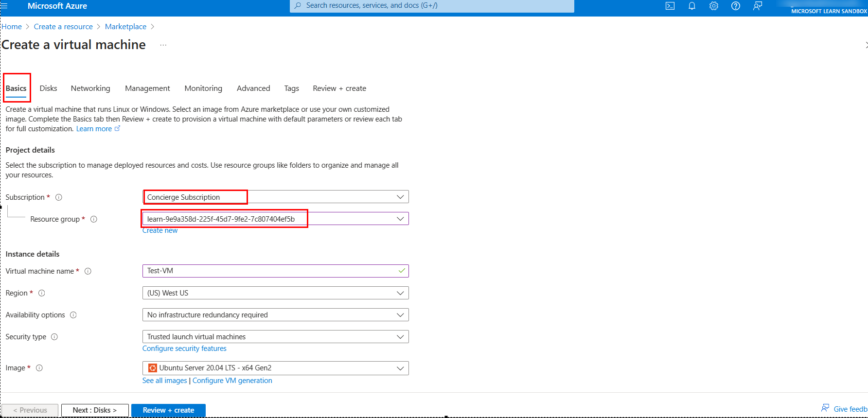Show info tooltip for Image

click(x=39, y=368)
